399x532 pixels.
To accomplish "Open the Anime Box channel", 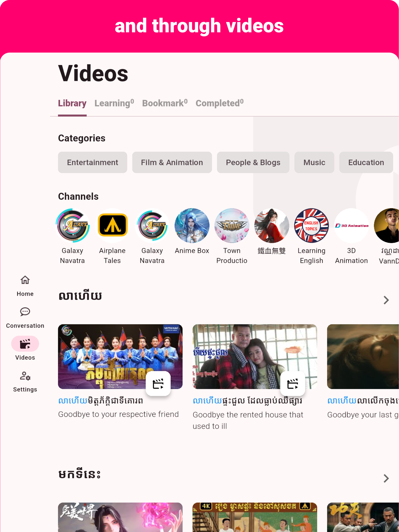I will coord(192,225).
